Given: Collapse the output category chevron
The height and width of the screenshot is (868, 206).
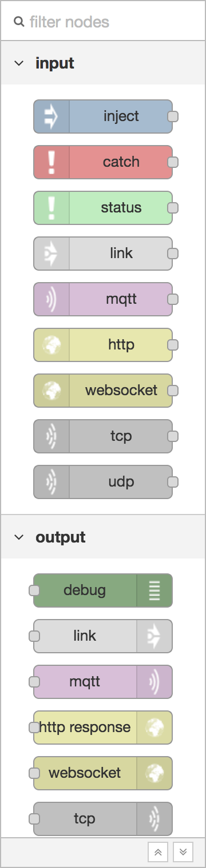Looking at the screenshot, I should click(x=19, y=537).
